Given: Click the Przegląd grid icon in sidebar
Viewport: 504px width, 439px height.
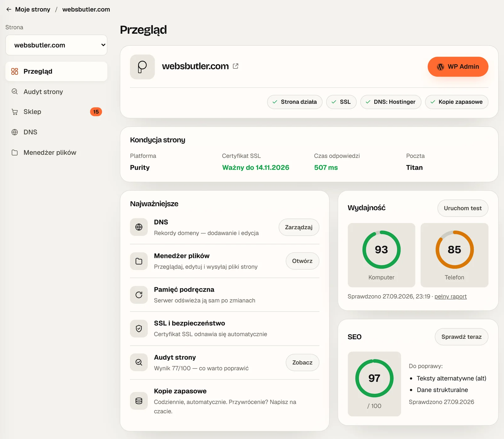Looking at the screenshot, I should click(14, 71).
